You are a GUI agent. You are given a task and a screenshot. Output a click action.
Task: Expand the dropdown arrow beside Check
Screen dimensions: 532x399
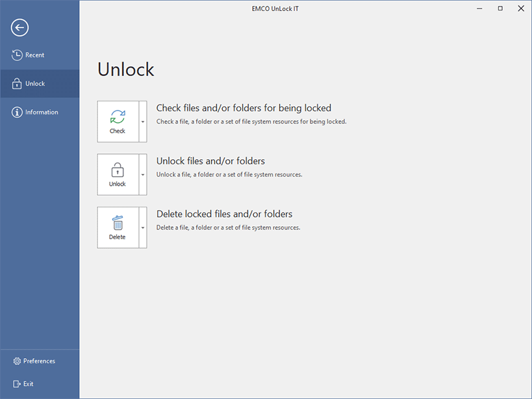click(143, 122)
